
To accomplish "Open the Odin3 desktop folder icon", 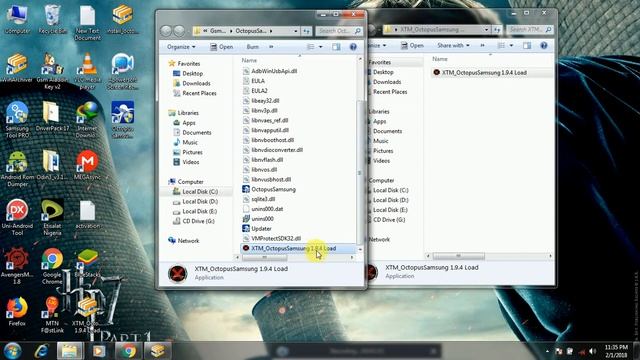I will coord(51,165).
